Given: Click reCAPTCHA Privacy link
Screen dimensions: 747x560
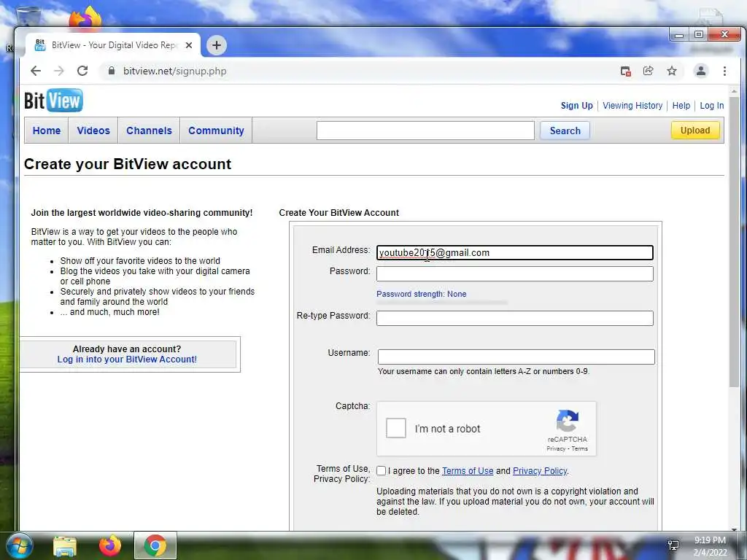Looking at the screenshot, I should 555,448.
